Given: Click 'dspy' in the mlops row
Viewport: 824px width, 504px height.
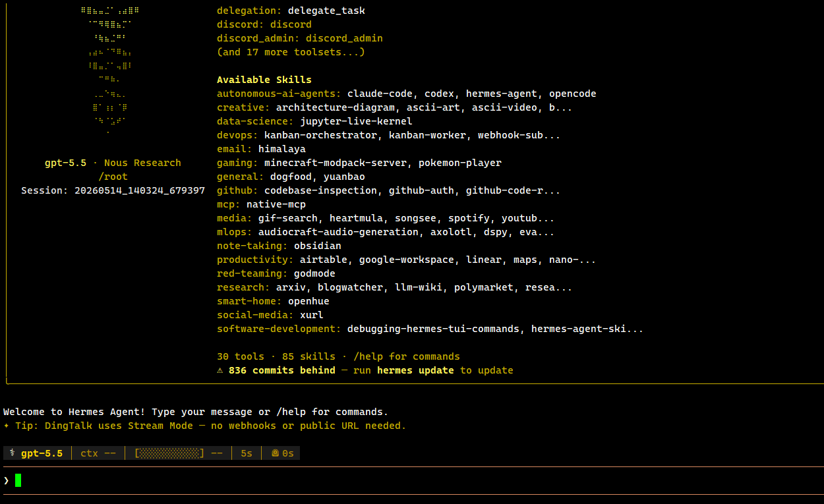Looking at the screenshot, I should 496,232.
